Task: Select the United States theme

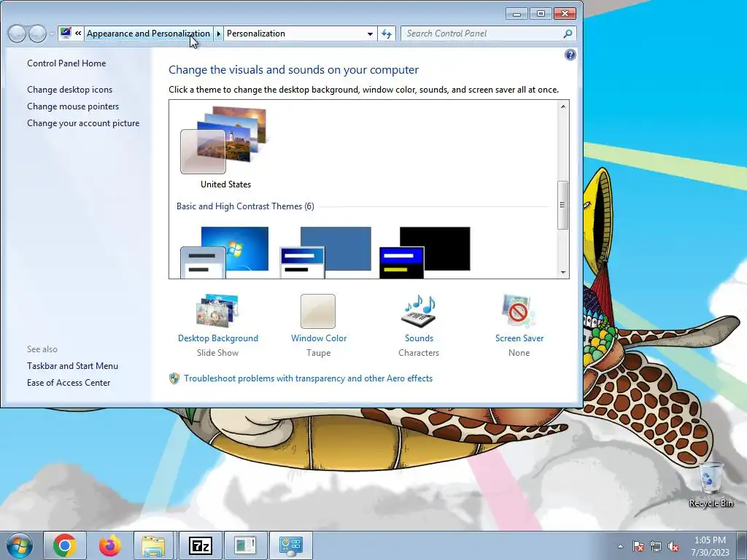Action: (225, 147)
